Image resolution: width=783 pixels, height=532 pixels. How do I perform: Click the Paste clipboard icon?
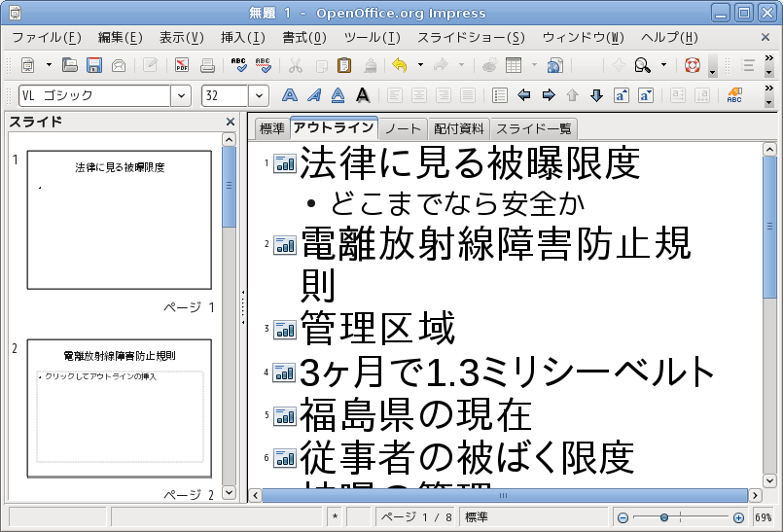[344, 66]
